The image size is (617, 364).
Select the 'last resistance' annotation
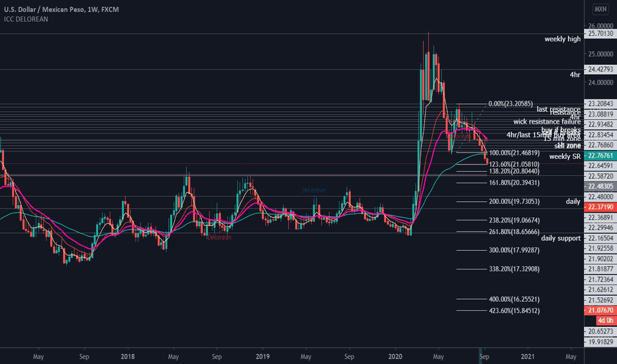point(558,109)
